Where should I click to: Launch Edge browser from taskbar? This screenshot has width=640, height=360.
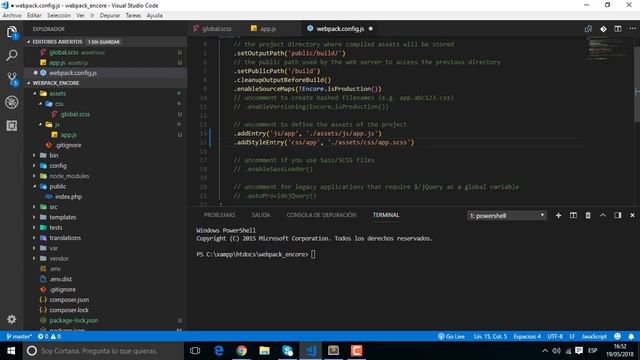click(x=219, y=351)
